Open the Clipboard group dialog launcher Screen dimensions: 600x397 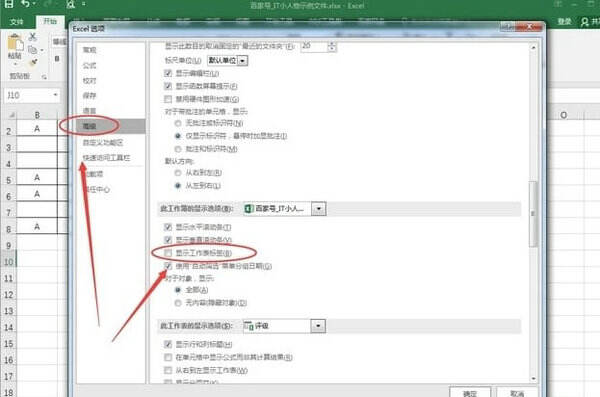(44, 77)
